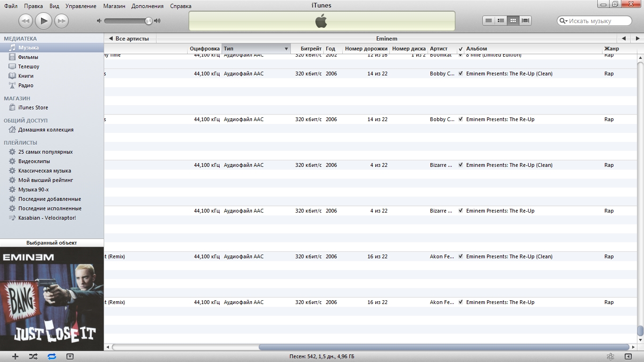
Task: Toggle shuffle mode
Action: [33, 357]
